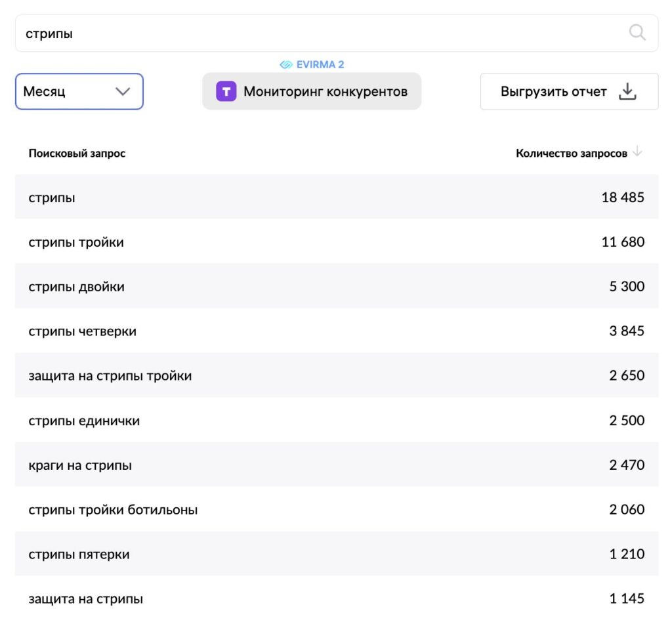Viewport: 672px width, 628px height.
Task: Click the count value 5 300
Action: 627,286
